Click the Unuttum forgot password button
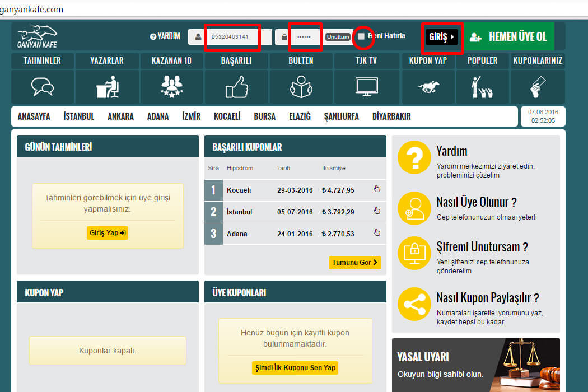 pos(338,37)
